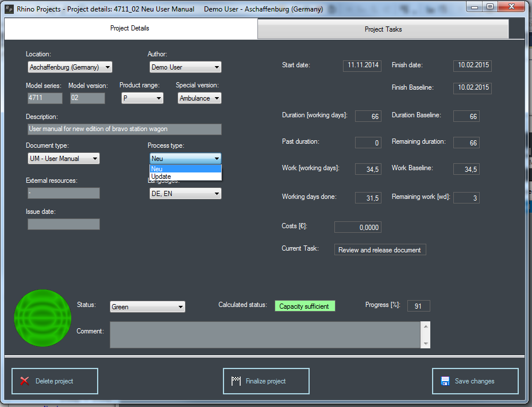Image resolution: width=532 pixels, height=407 pixels.
Task: Click in the Comment text area
Action: (x=264, y=335)
